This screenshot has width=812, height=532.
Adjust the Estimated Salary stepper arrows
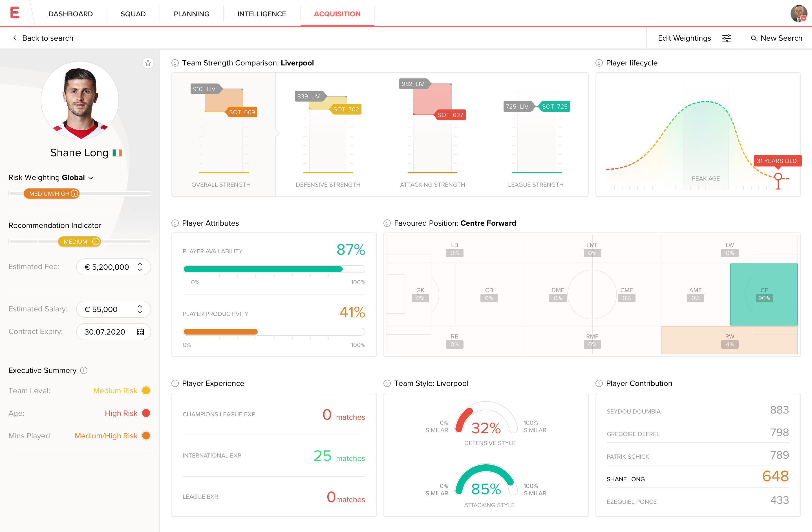click(140, 309)
